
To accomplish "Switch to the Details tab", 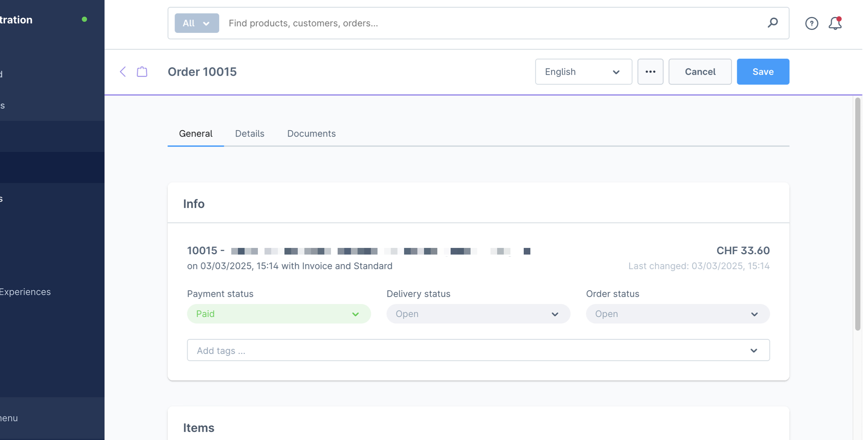I will point(249,133).
